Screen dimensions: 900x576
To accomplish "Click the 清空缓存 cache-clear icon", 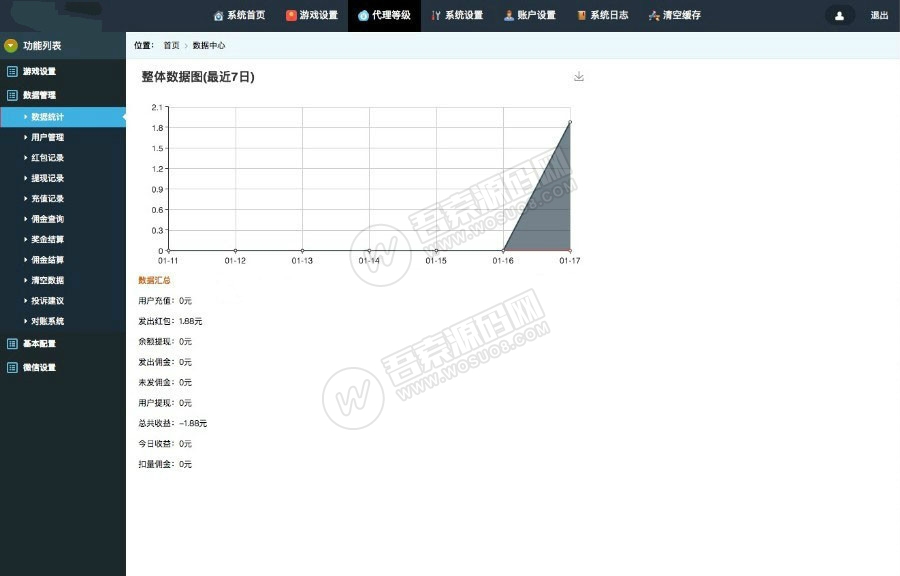I will [653, 15].
